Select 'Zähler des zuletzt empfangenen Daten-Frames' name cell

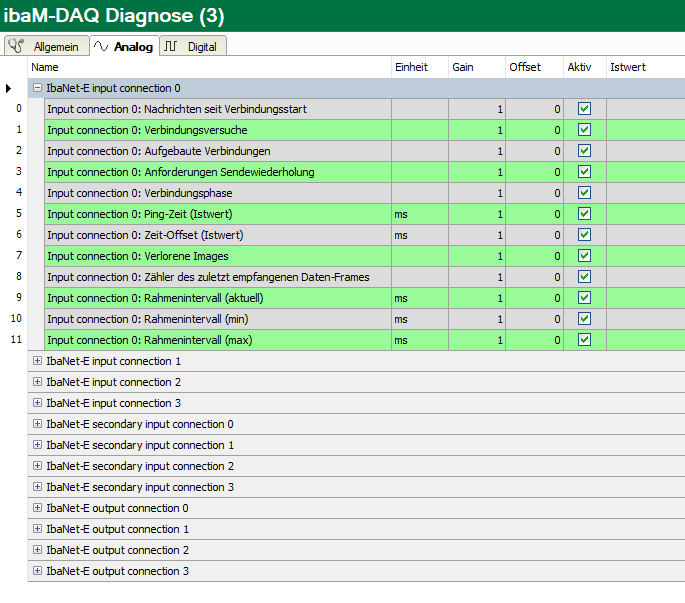[x=218, y=277]
